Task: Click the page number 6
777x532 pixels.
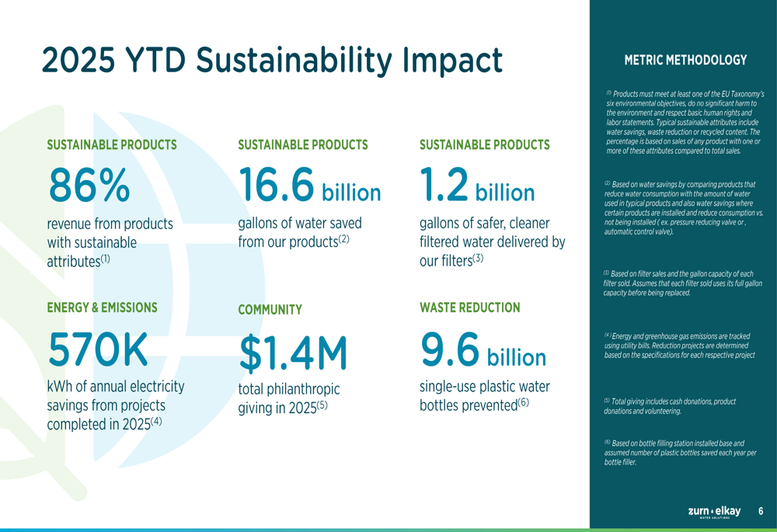Action: coord(761,511)
